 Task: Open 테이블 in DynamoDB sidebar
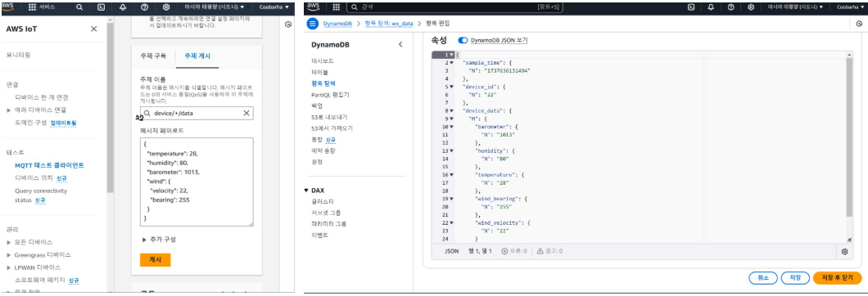pyautogui.click(x=319, y=72)
